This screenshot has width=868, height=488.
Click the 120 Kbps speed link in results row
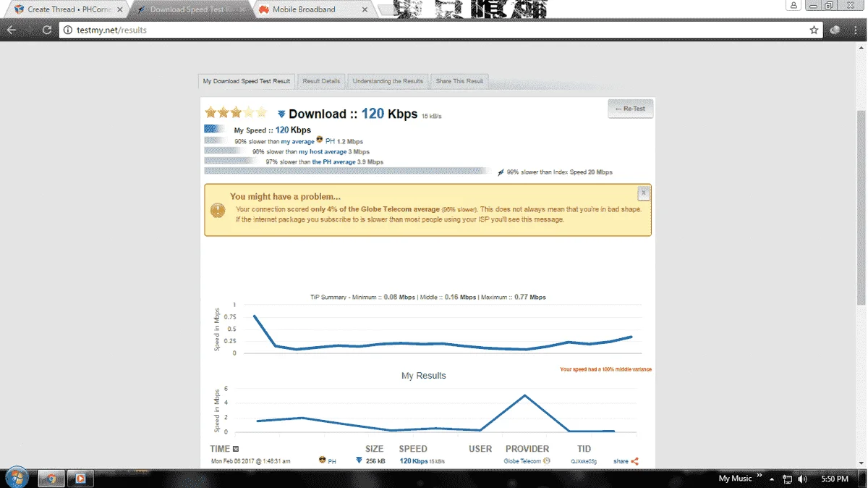pos(414,461)
